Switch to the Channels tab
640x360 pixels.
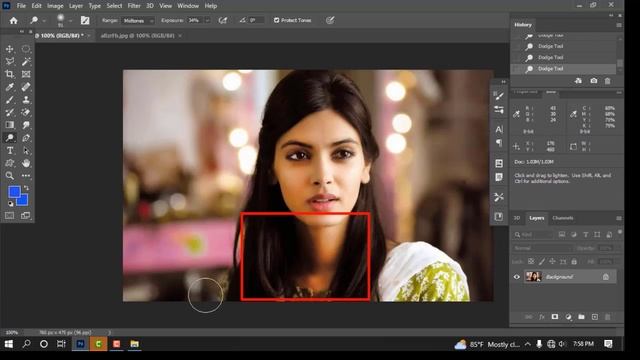[562, 218]
